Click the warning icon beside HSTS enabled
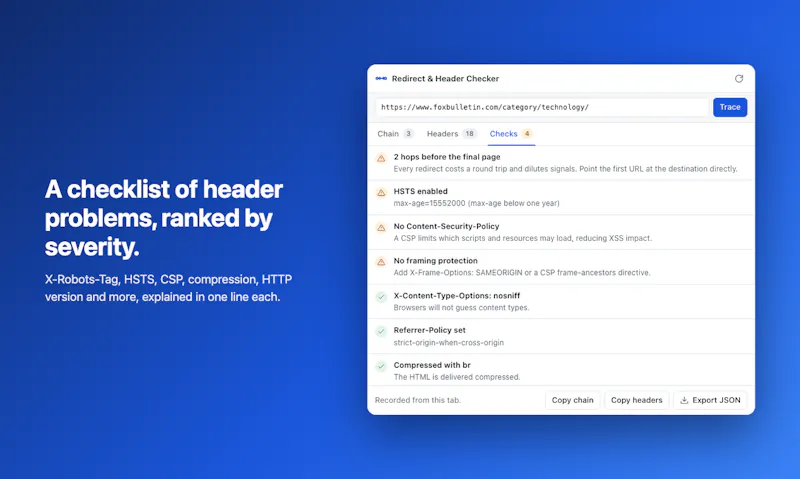Screen dimensions: 800x479 tap(381, 193)
